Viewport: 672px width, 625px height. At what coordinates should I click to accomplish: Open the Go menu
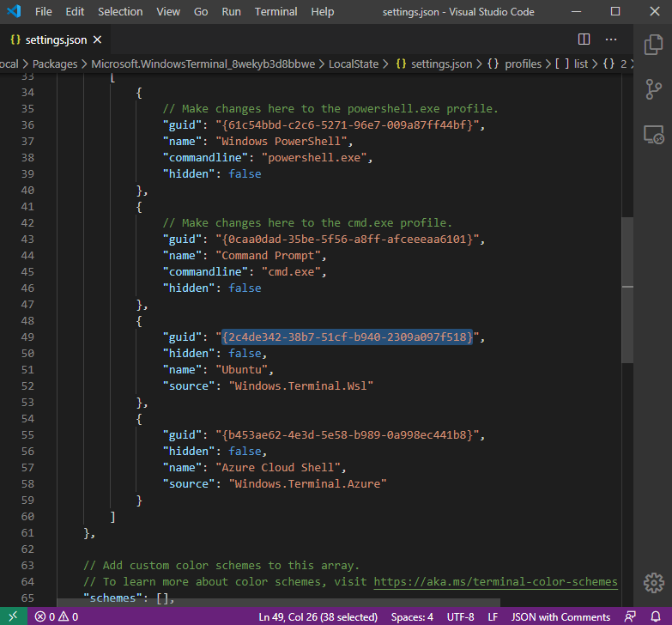(x=201, y=11)
